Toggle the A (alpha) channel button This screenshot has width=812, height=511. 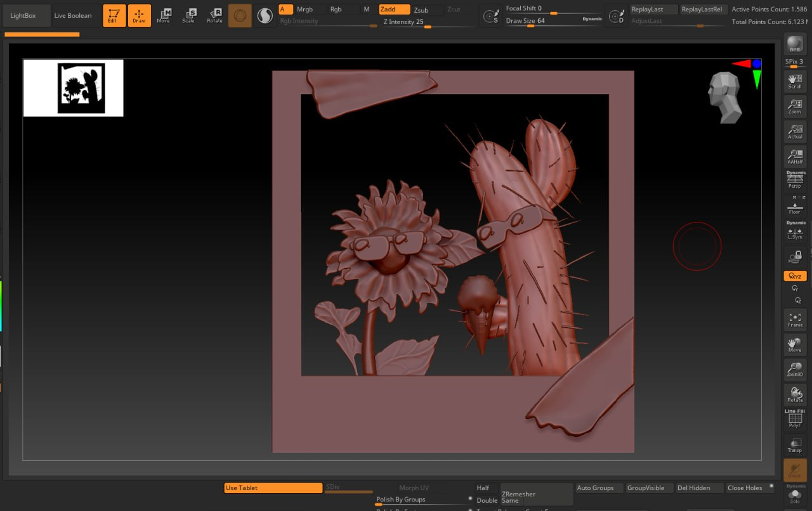[285, 10]
